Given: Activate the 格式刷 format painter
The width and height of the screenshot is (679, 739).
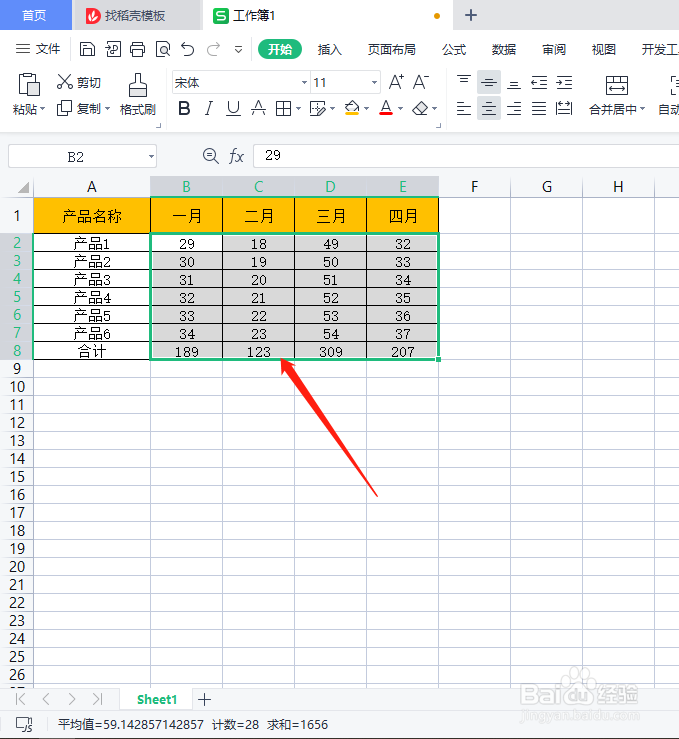Looking at the screenshot, I should tap(138, 95).
